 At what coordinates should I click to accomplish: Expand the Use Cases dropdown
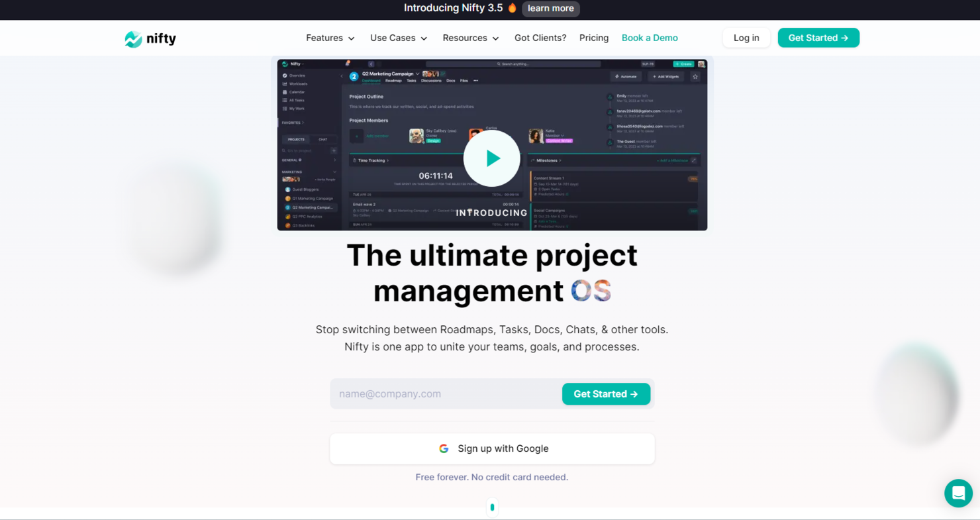click(x=399, y=38)
